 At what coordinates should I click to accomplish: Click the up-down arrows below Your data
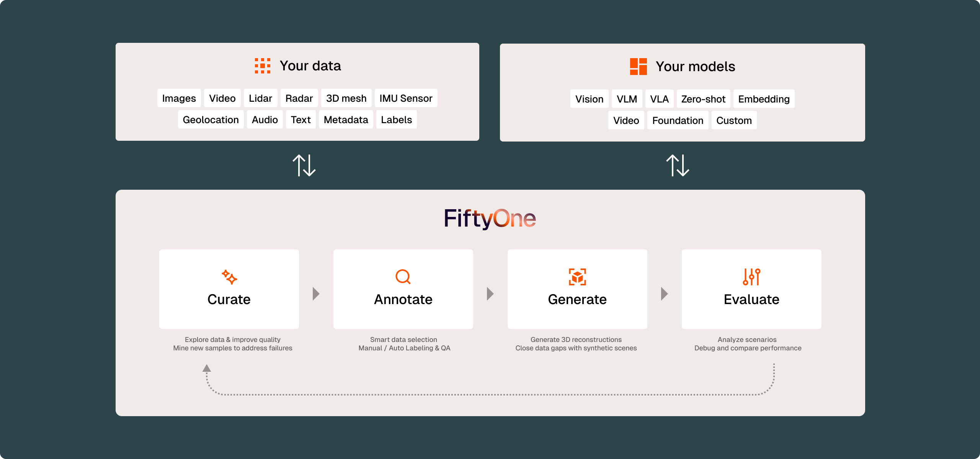pyautogui.click(x=304, y=165)
